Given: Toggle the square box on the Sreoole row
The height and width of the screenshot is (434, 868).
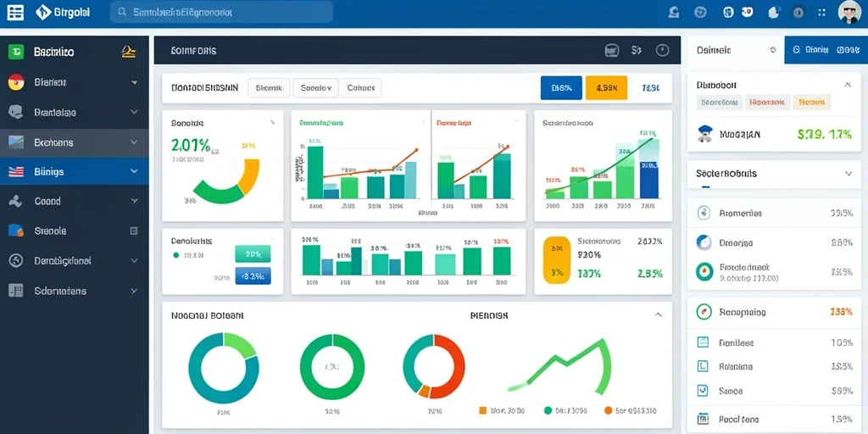Looking at the screenshot, I should (133, 231).
